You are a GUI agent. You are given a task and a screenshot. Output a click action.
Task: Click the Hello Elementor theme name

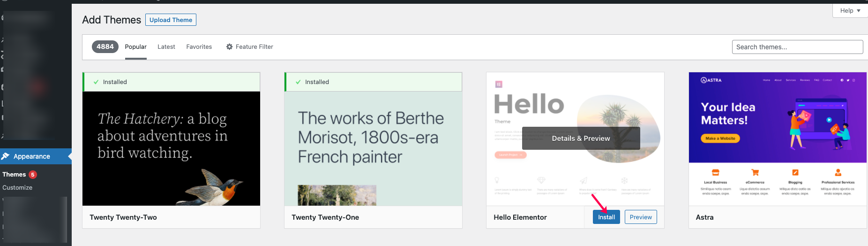click(520, 217)
